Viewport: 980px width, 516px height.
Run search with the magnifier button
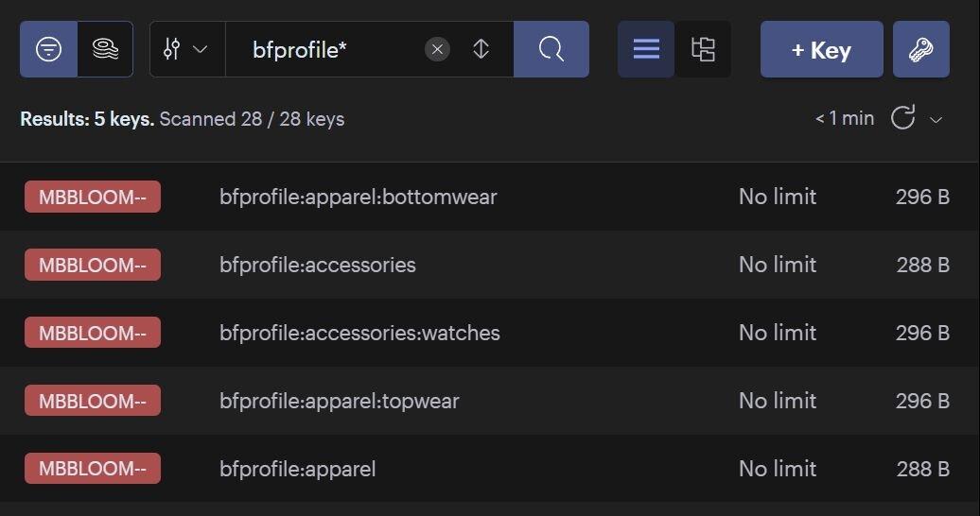551,49
